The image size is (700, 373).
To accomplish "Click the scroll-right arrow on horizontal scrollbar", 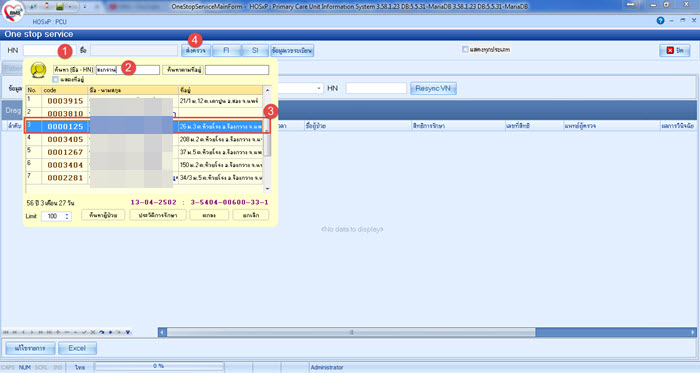I will click(692, 332).
